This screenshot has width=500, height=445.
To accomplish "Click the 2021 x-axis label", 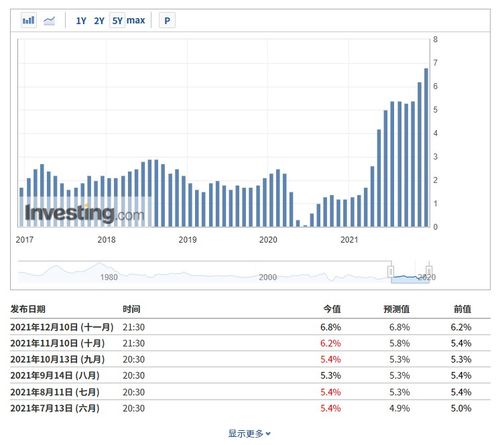I will 349,239.
